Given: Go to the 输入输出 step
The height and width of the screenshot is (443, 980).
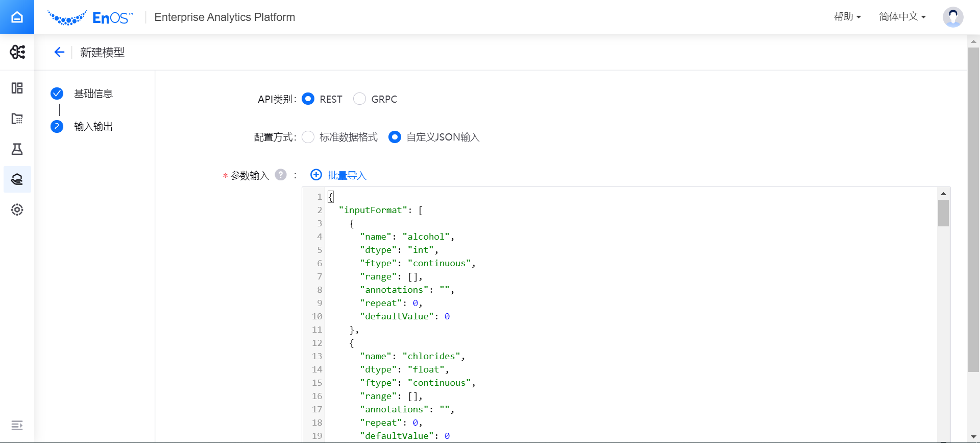Looking at the screenshot, I should tap(93, 126).
